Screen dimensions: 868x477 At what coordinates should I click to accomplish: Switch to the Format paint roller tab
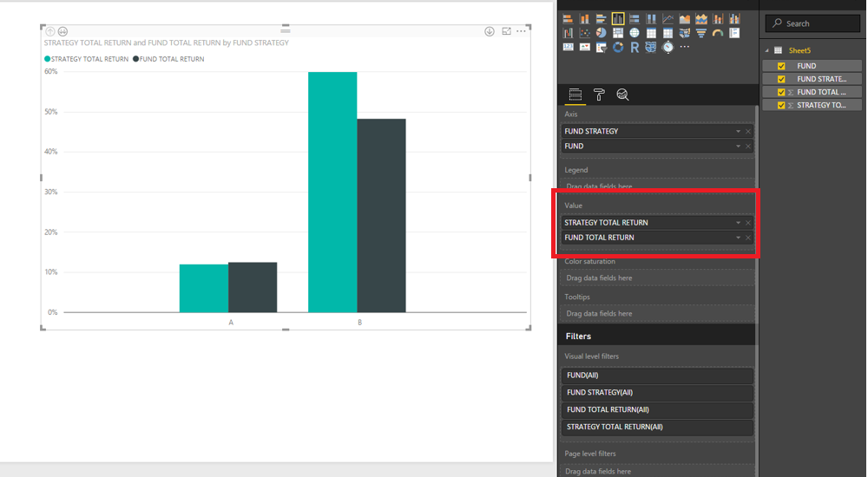coord(599,95)
